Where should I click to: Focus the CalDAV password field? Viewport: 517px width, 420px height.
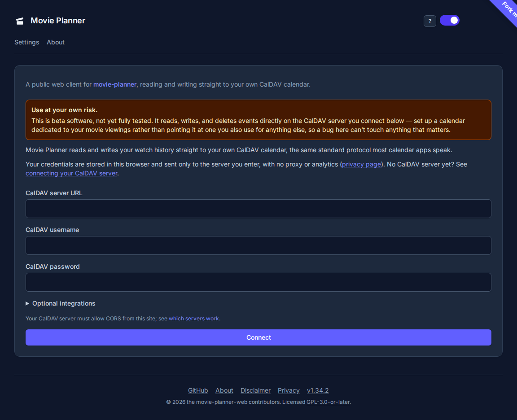tap(258, 282)
